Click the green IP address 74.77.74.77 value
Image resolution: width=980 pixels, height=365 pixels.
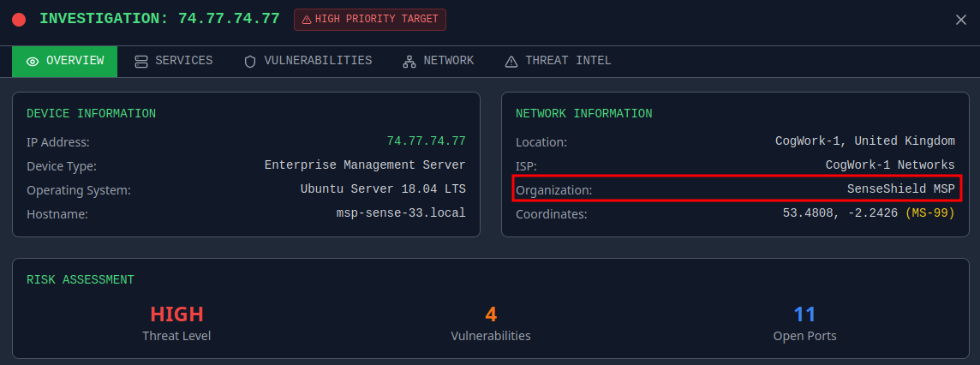coord(426,141)
